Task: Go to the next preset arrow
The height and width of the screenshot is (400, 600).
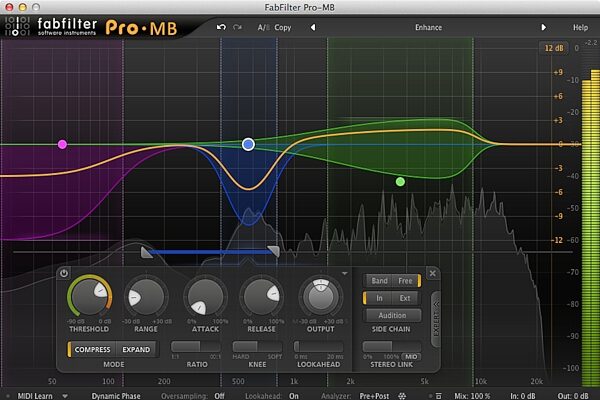Action: (x=543, y=27)
